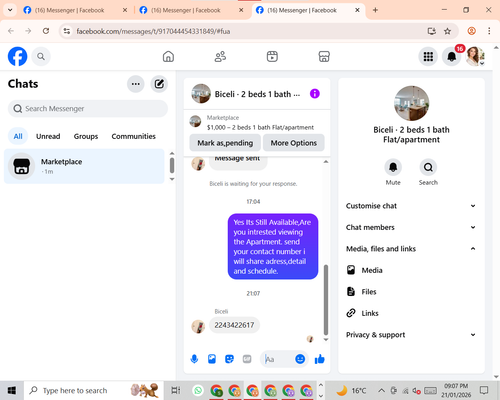Open Files in shared files
This screenshot has width=500, height=400.
click(411, 292)
